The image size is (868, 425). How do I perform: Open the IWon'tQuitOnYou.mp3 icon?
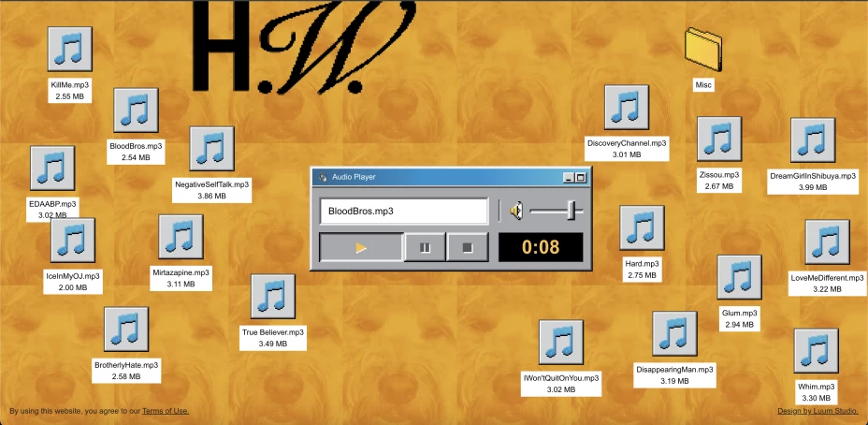pyautogui.click(x=561, y=342)
